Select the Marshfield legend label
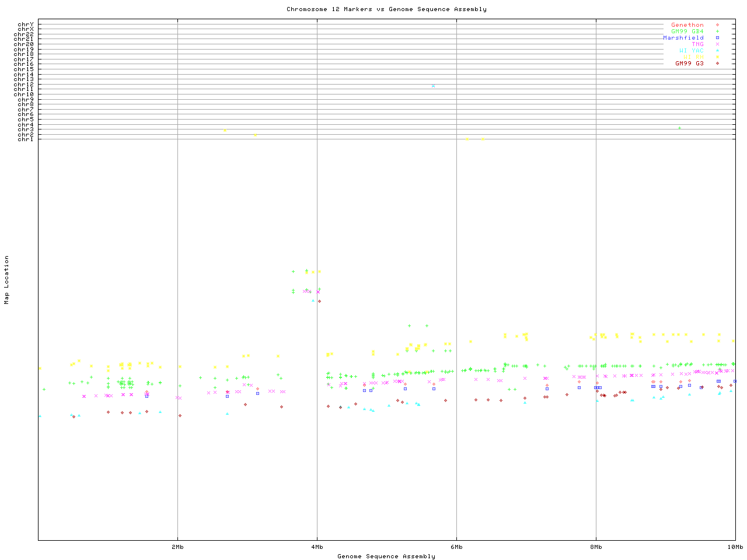Image resolution: width=747 pixels, height=560 pixels. (x=683, y=38)
